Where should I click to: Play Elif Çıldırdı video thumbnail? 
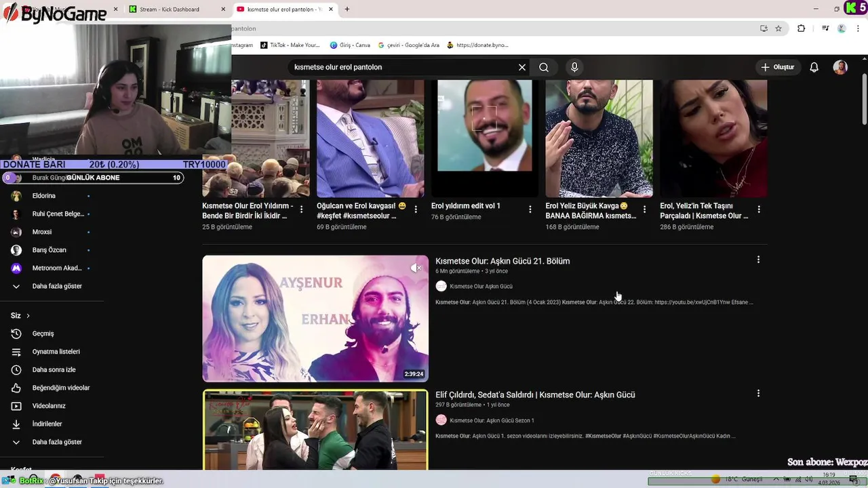(x=315, y=430)
